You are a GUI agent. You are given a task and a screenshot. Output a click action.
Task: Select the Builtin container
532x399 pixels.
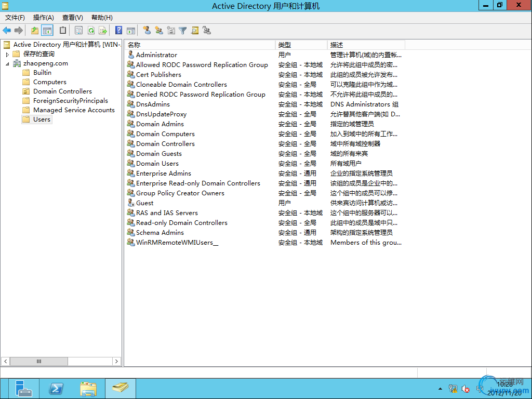click(x=42, y=73)
